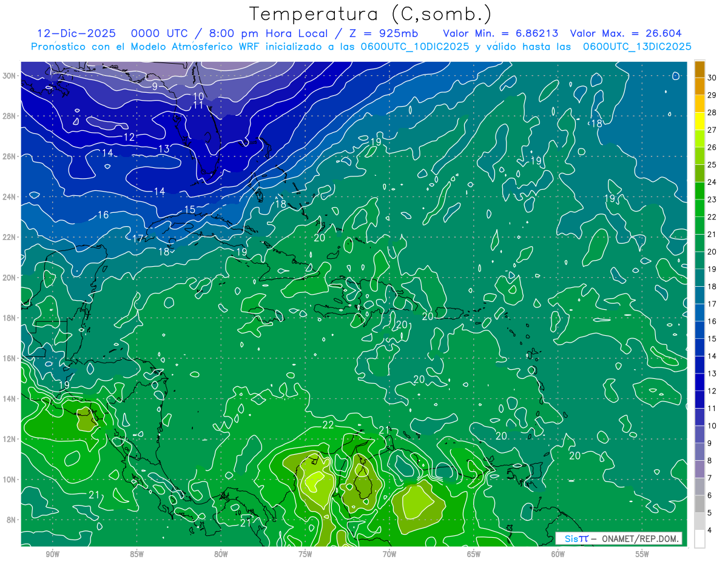The height and width of the screenshot is (562, 728).
Task: Click the '26N' latitude axis label
Action: coord(10,156)
